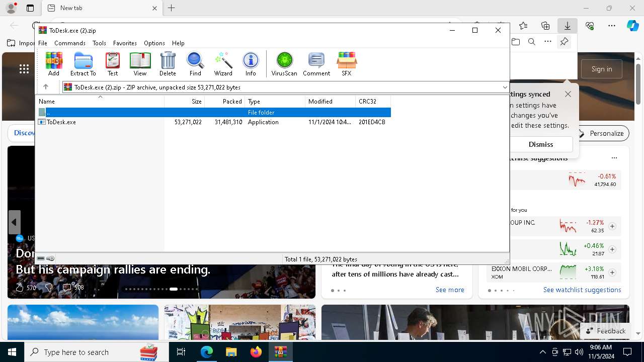644x362 pixels.
Task: Open the Tools menu
Action: pos(99,43)
